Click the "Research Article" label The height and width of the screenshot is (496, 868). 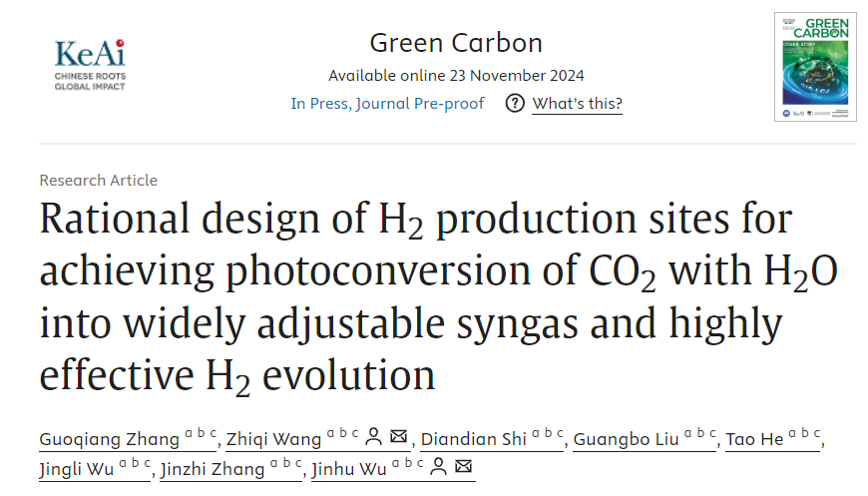pos(98,181)
